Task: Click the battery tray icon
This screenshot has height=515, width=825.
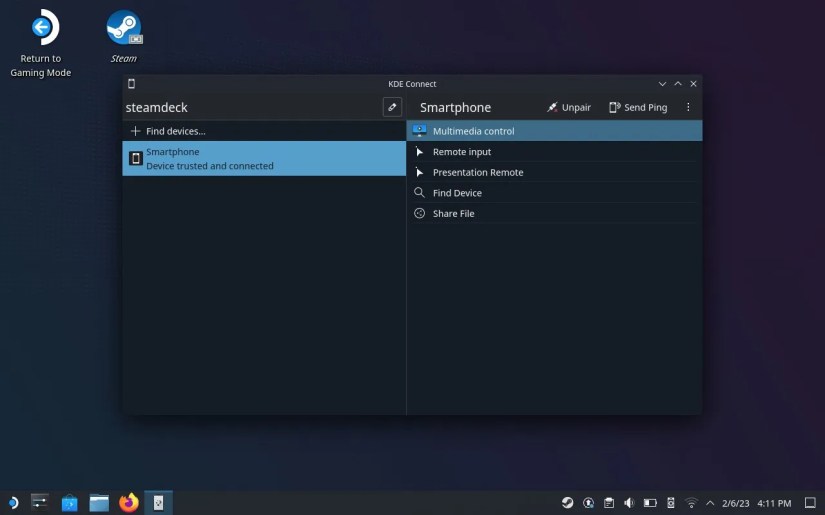Action: click(x=650, y=503)
